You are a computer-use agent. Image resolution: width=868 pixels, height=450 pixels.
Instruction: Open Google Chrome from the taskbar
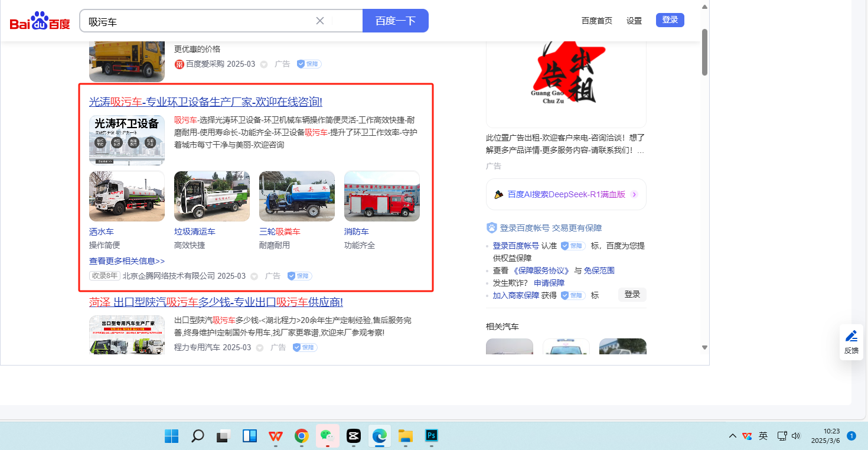[301, 436]
